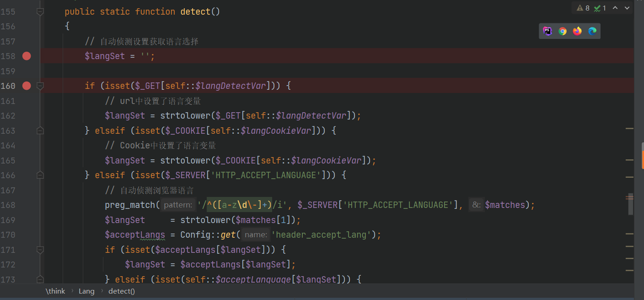The height and width of the screenshot is (300, 644).
Task: Open file in Edge browser
Action: tap(592, 31)
